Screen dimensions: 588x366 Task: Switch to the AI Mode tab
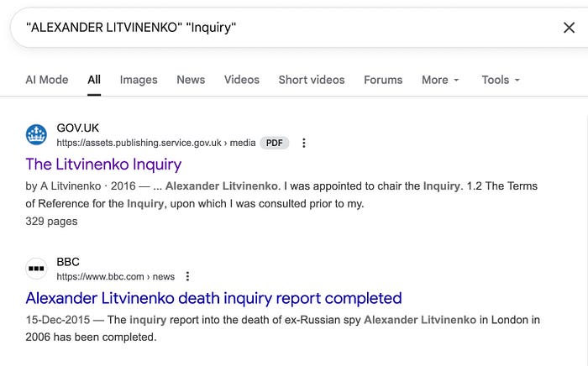pos(47,80)
